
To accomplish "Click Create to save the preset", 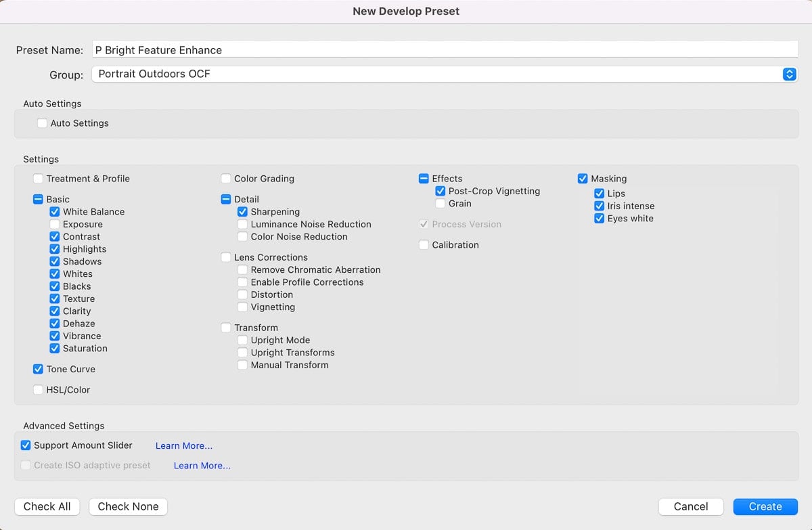I will click(x=765, y=506).
